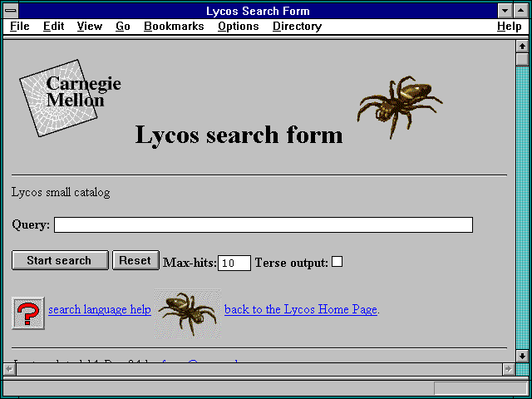Screen dimensions: 532x399
Task: Click the Carnegie Mellon logo
Action: (70, 98)
